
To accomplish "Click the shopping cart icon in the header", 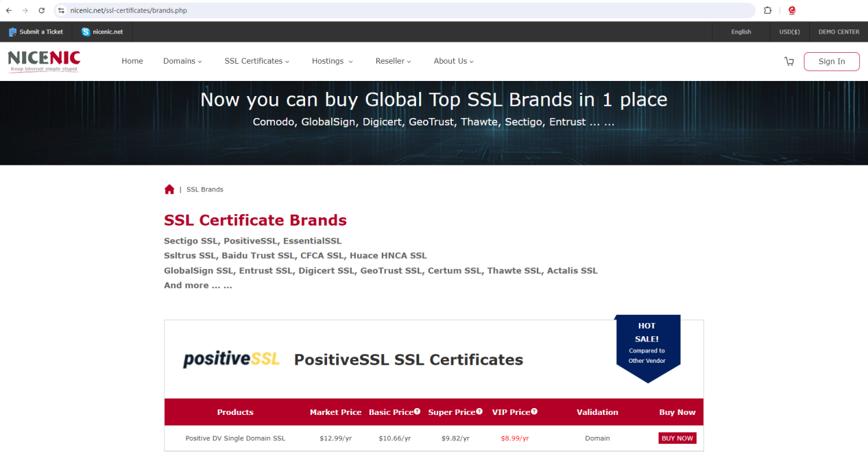I will pyautogui.click(x=789, y=61).
